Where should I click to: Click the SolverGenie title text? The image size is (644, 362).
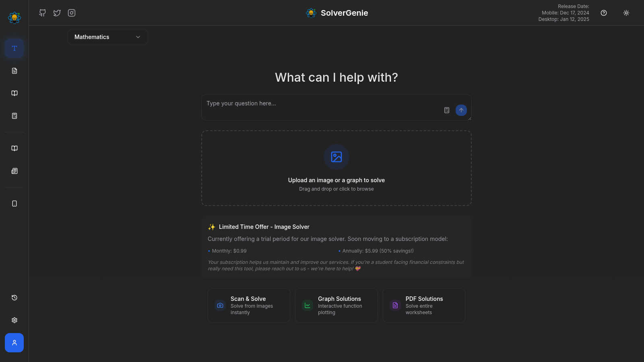tap(345, 13)
